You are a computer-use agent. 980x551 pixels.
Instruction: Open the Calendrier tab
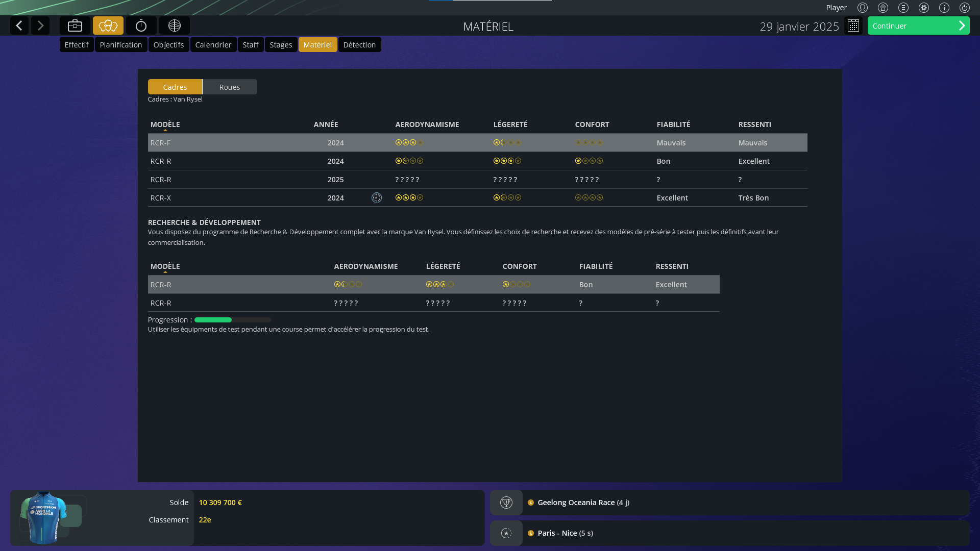click(x=213, y=44)
